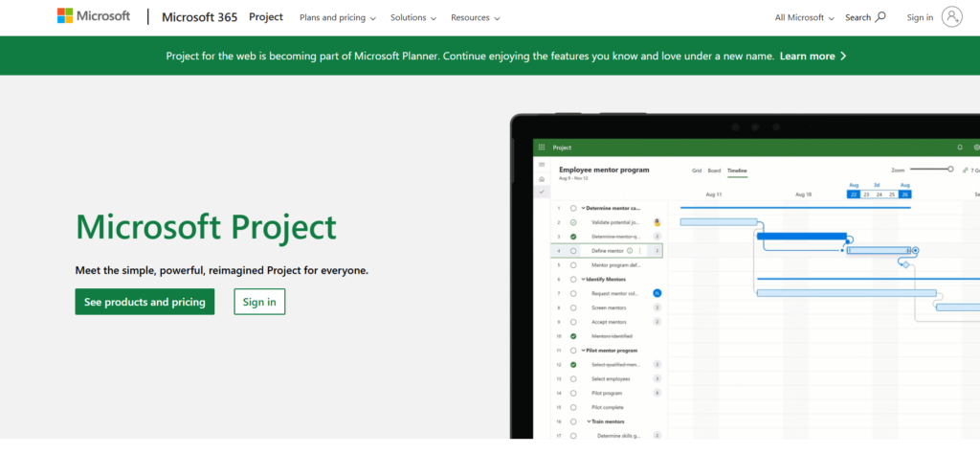Click the dark blue Gantt bar for row 3

click(802, 236)
